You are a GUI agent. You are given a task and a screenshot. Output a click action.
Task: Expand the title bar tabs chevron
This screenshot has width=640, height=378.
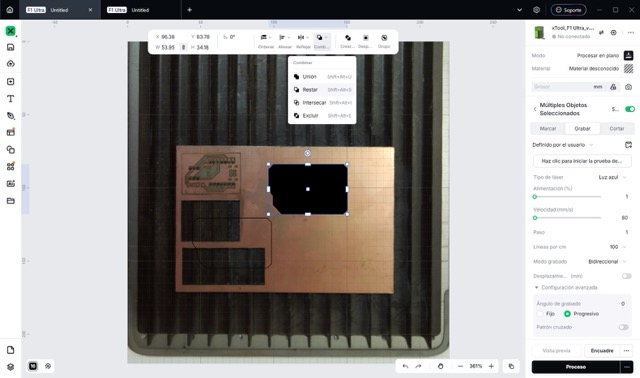point(520,10)
